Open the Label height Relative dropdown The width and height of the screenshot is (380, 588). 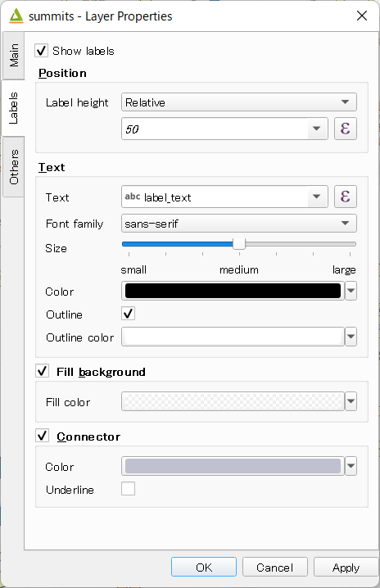tap(238, 102)
